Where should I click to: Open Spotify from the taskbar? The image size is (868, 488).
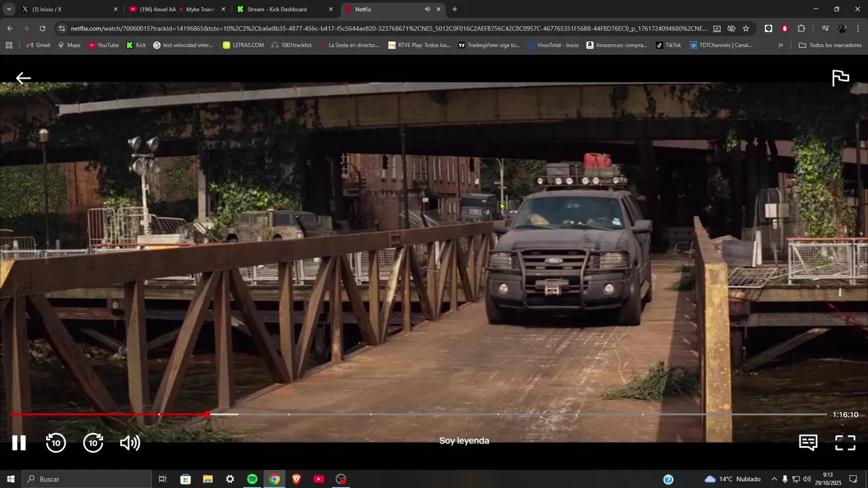[x=252, y=479]
